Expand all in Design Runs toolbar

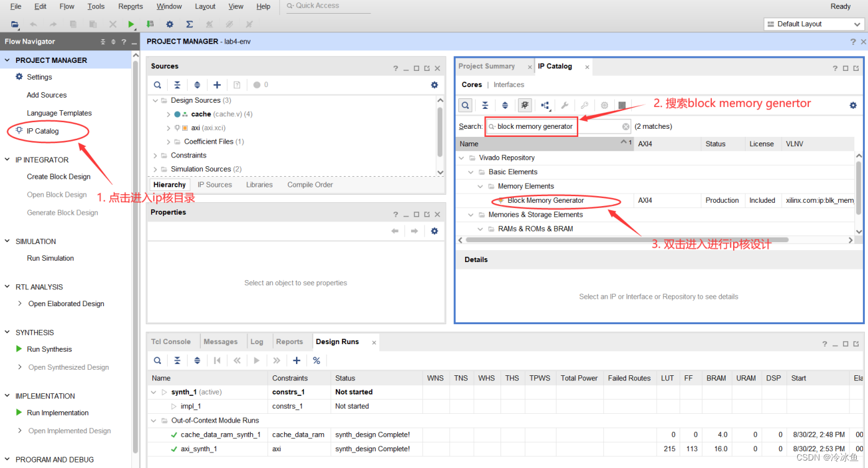[x=197, y=360]
